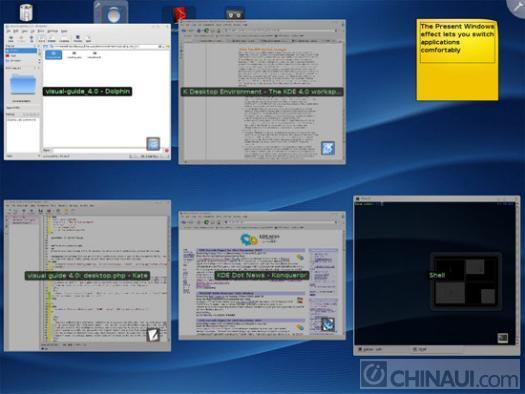This screenshot has height=394, width=525.
Task: Click the Kate pencil icon in editor thumbnail
Action: point(153,335)
